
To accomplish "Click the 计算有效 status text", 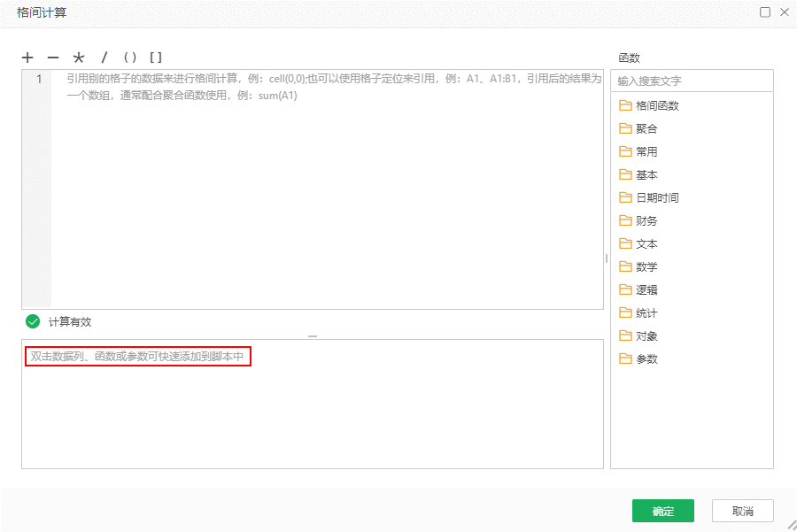I will [70, 321].
